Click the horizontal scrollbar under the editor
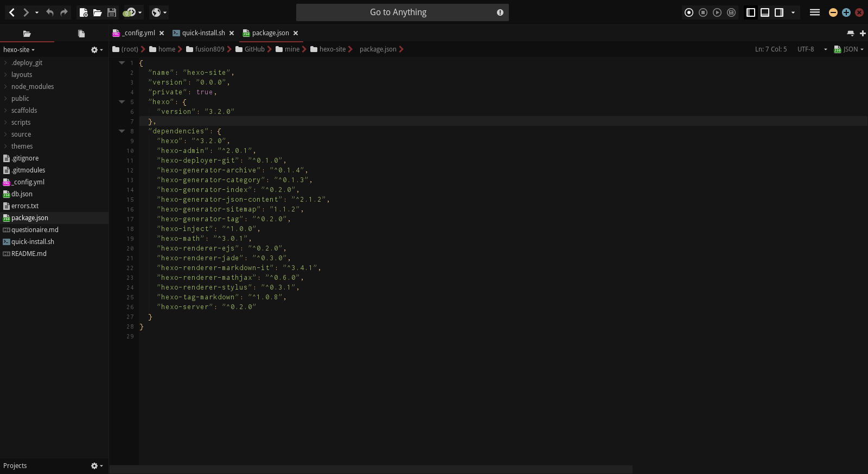Image resolution: width=868 pixels, height=474 pixels. tap(371, 469)
